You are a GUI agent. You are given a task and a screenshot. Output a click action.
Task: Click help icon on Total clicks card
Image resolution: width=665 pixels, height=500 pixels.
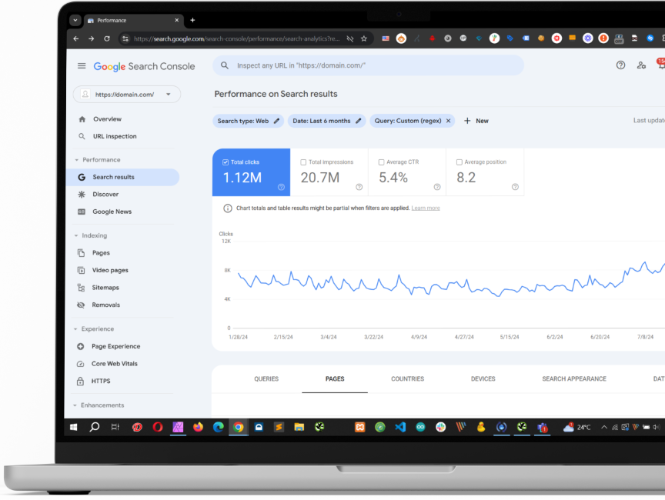pyautogui.click(x=281, y=187)
